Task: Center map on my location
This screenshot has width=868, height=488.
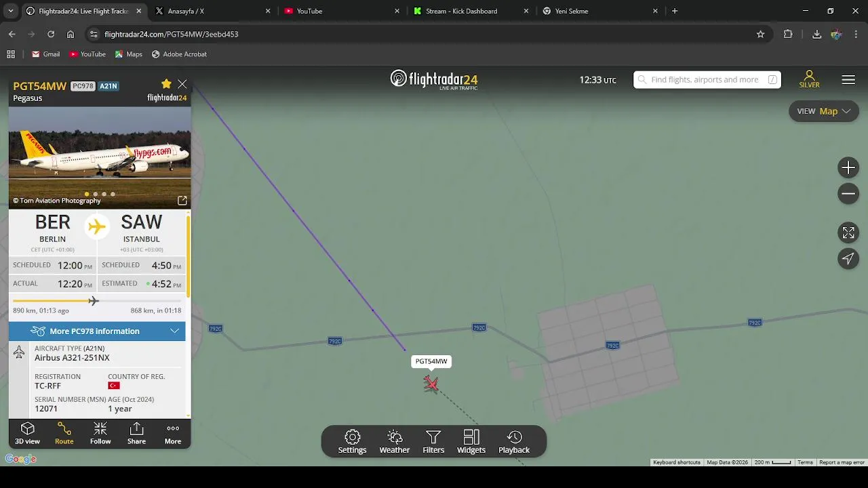Action: (848, 258)
